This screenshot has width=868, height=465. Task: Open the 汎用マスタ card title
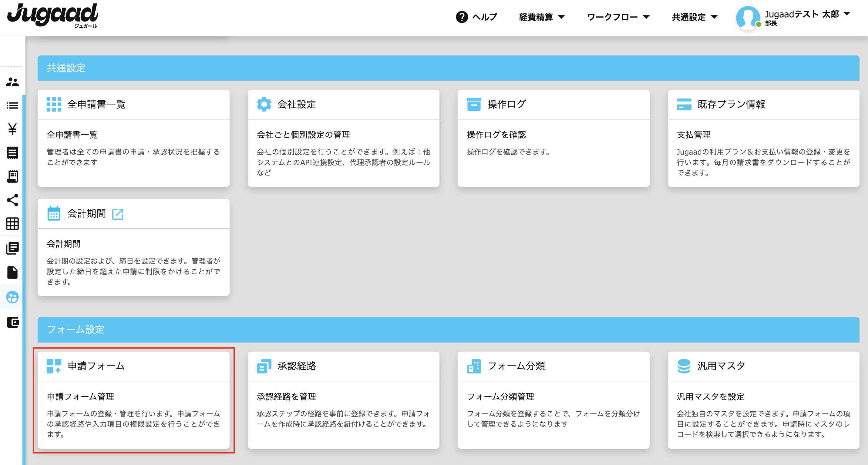(721, 366)
